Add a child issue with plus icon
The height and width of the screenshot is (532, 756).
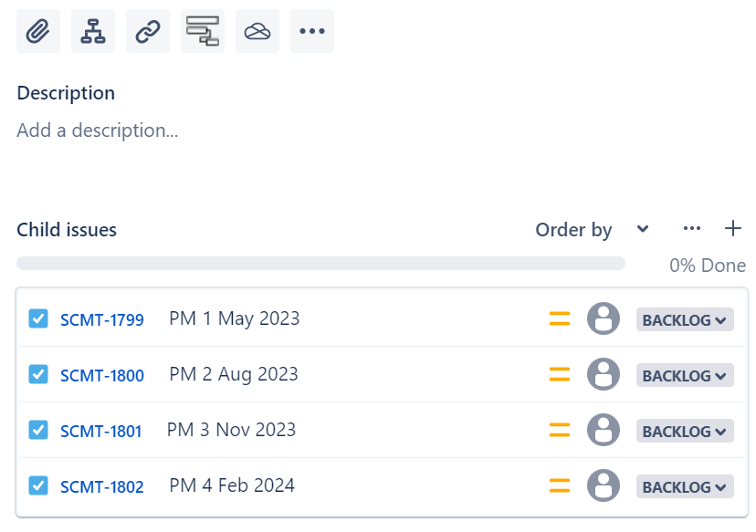[733, 228]
